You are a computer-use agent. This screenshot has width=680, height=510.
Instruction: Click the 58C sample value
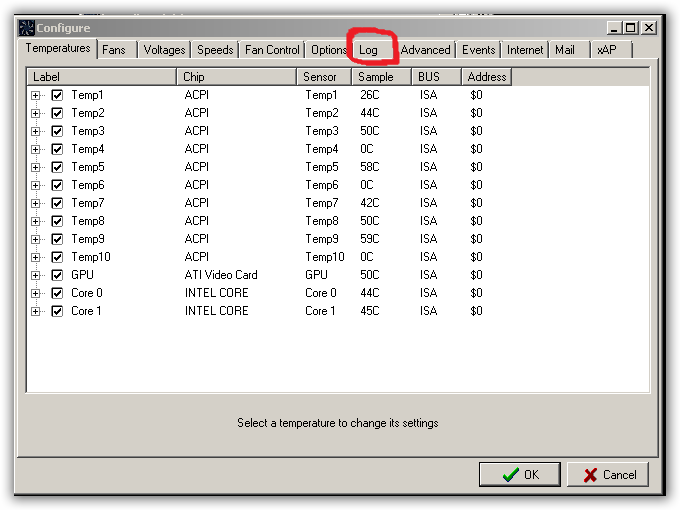(369, 167)
